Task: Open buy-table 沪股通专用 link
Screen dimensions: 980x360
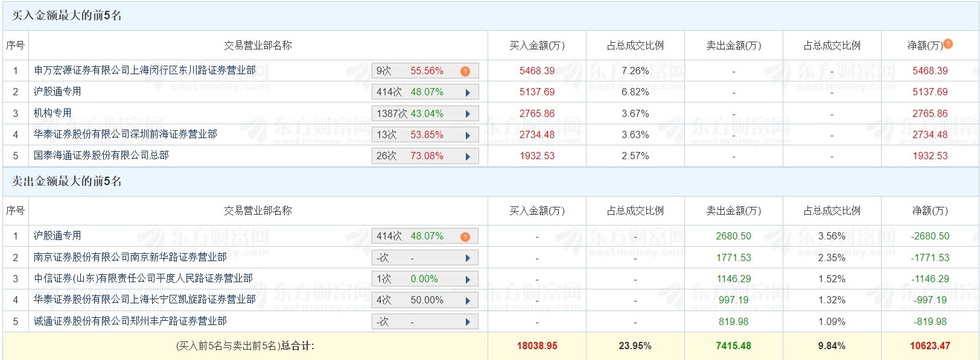Action: 57,92
